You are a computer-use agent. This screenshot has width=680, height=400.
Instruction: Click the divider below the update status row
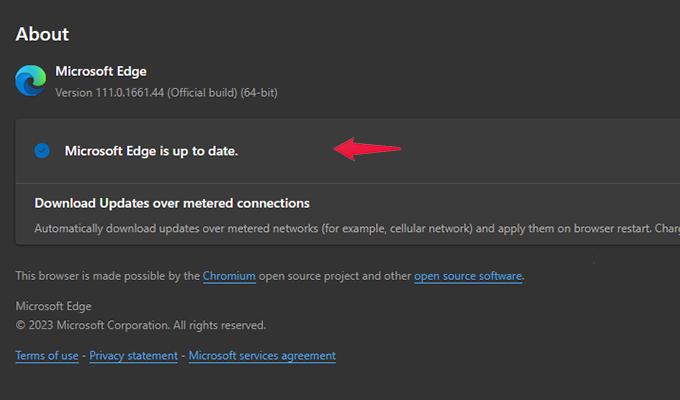click(x=348, y=183)
